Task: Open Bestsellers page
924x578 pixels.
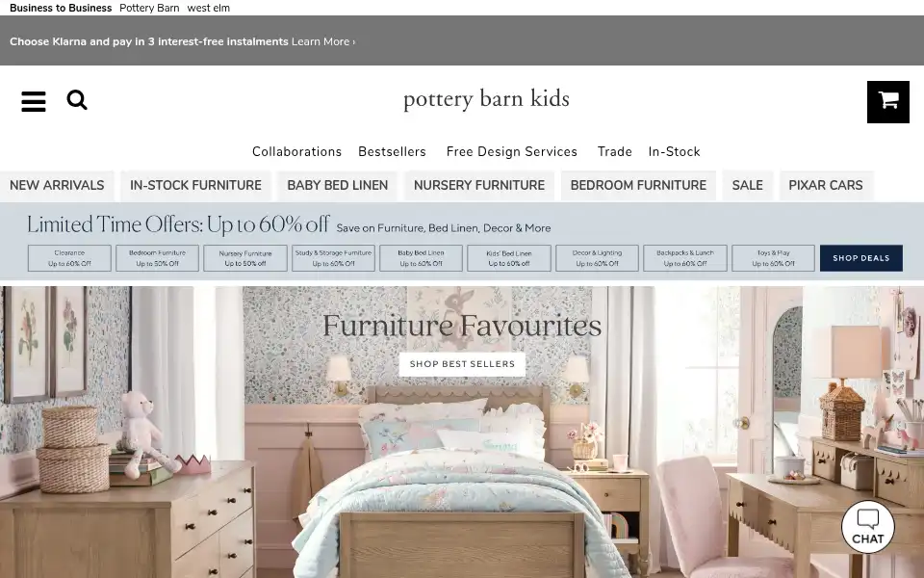Action: 392,151
